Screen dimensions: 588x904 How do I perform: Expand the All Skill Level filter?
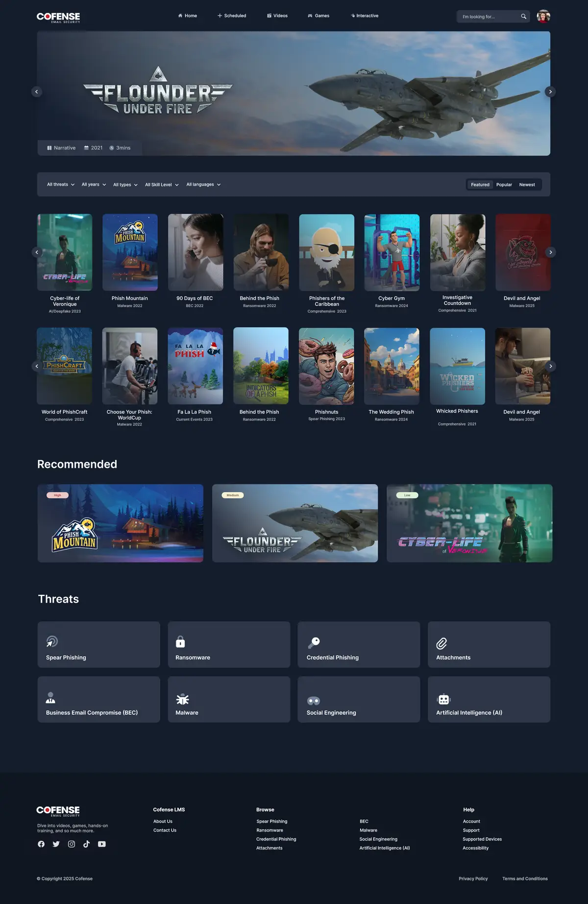162,185
